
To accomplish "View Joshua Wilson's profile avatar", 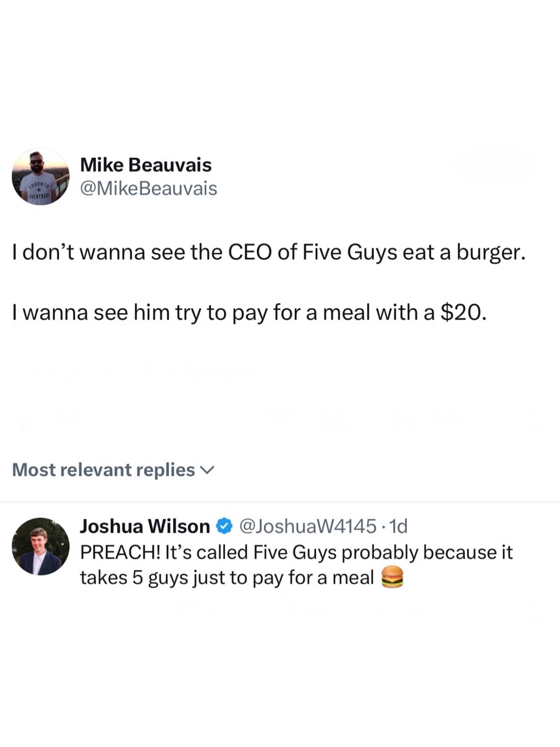I will [x=40, y=546].
